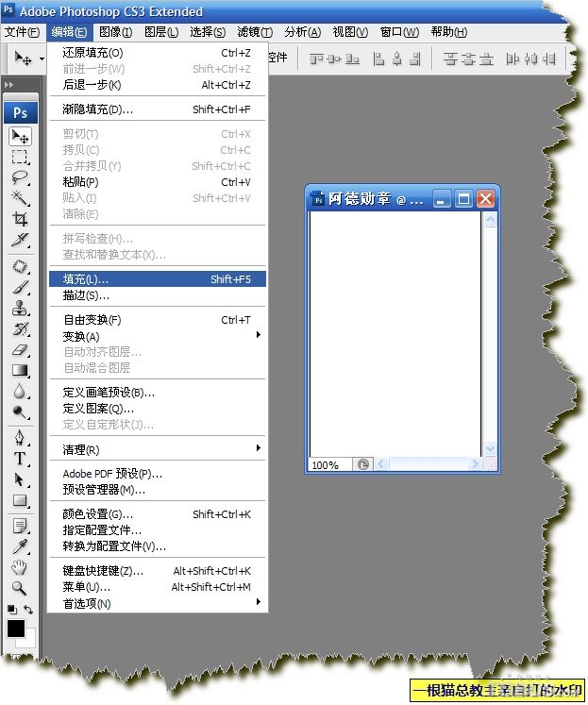Open the 图像(I) menu
The height and width of the screenshot is (705, 588).
115,32
